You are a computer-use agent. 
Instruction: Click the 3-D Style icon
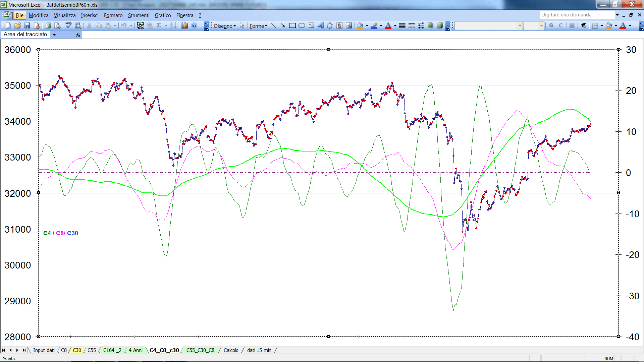click(440, 25)
